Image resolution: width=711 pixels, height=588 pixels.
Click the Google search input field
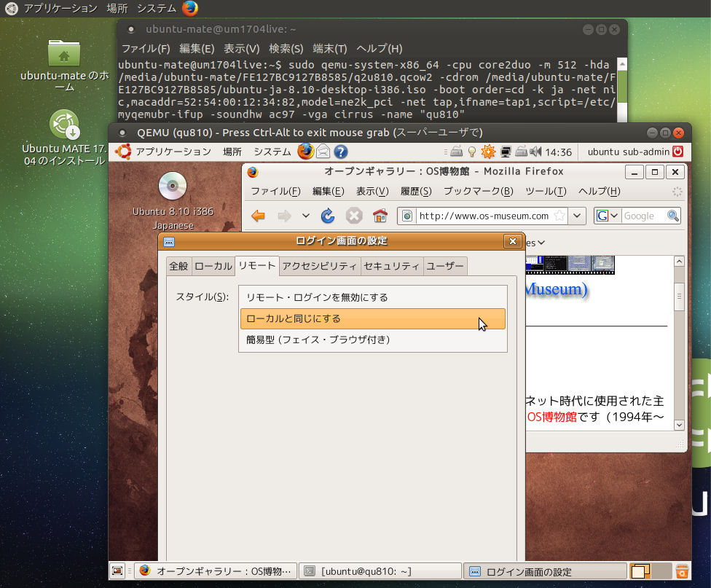click(x=643, y=216)
